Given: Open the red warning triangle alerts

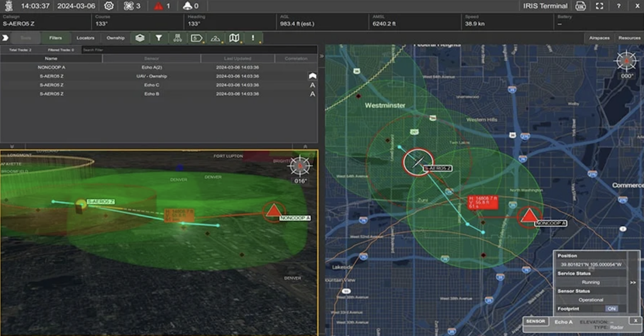Looking at the screenshot, I should tap(162, 6).
